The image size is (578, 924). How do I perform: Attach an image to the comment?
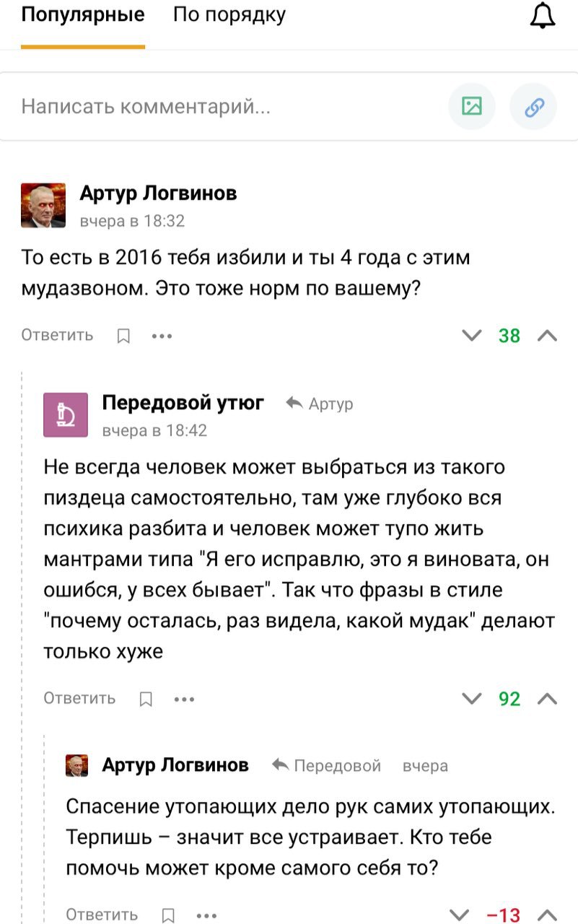[472, 108]
